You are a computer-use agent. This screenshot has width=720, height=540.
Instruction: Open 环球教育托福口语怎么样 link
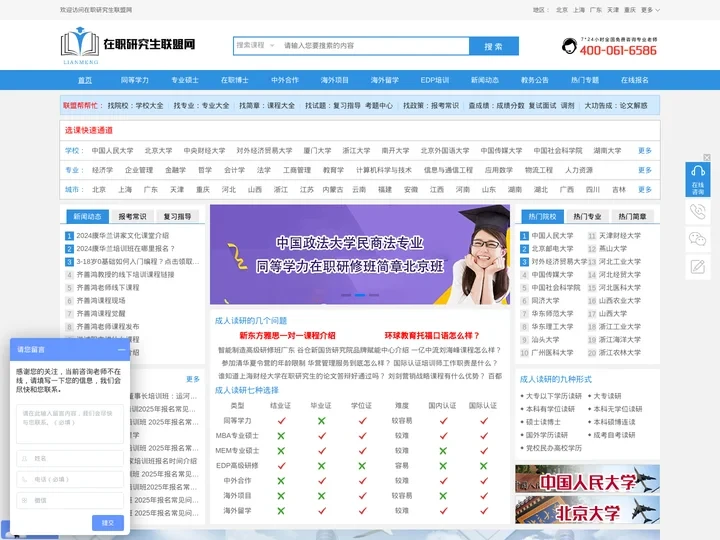[432, 336]
